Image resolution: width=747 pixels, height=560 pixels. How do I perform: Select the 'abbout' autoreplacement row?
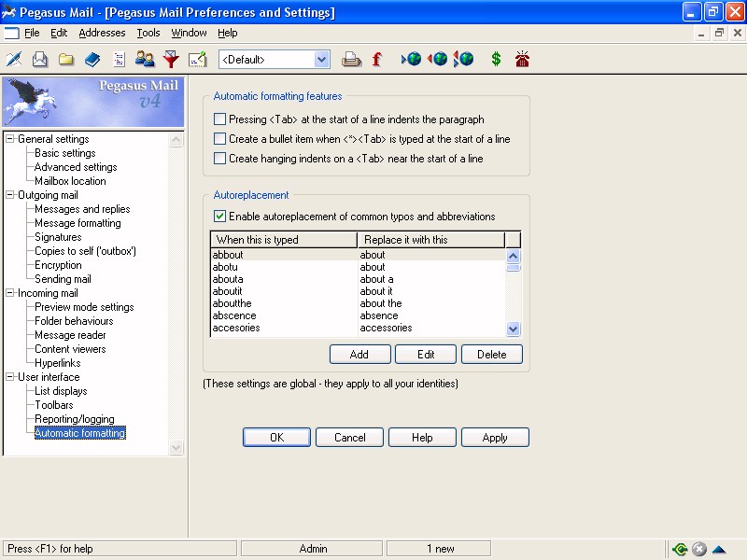pos(358,255)
